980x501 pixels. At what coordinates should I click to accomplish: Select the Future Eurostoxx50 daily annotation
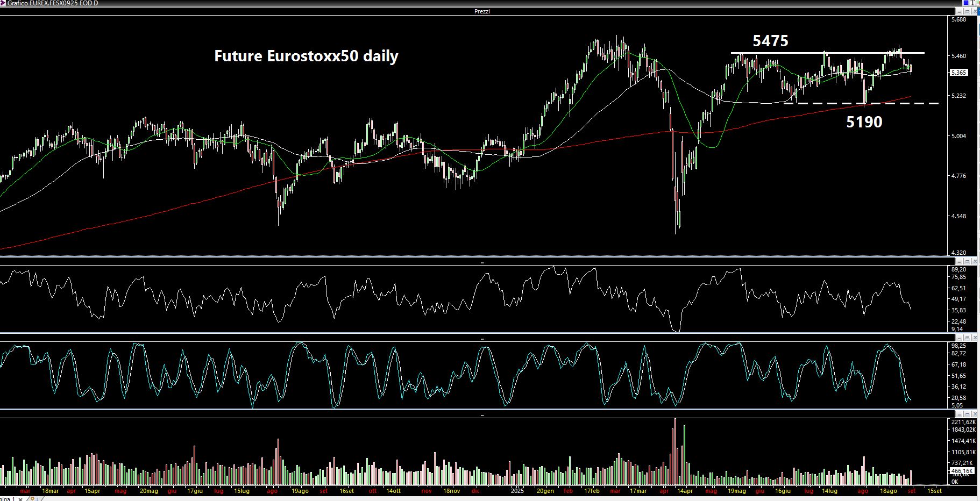point(306,56)
